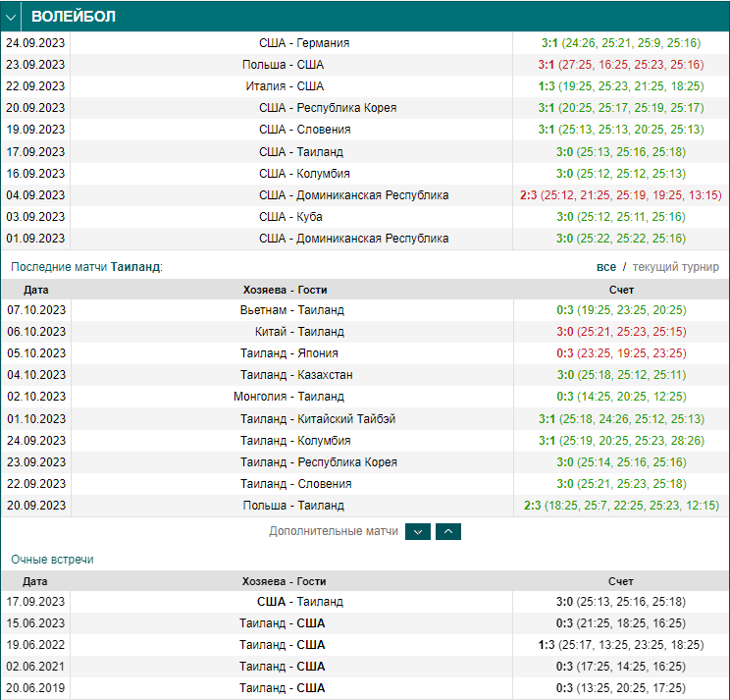Open match Вьетнам - Таиланд

point(292,309)
